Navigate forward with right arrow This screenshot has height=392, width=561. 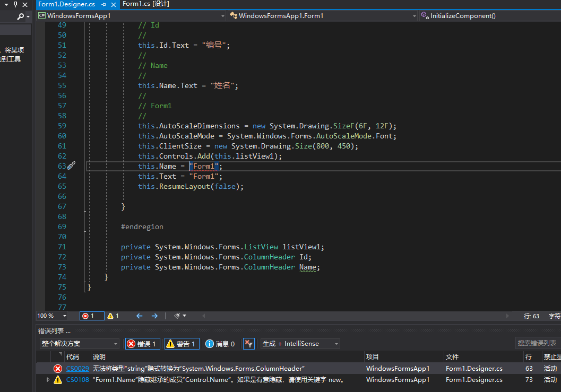click(154, 316)
